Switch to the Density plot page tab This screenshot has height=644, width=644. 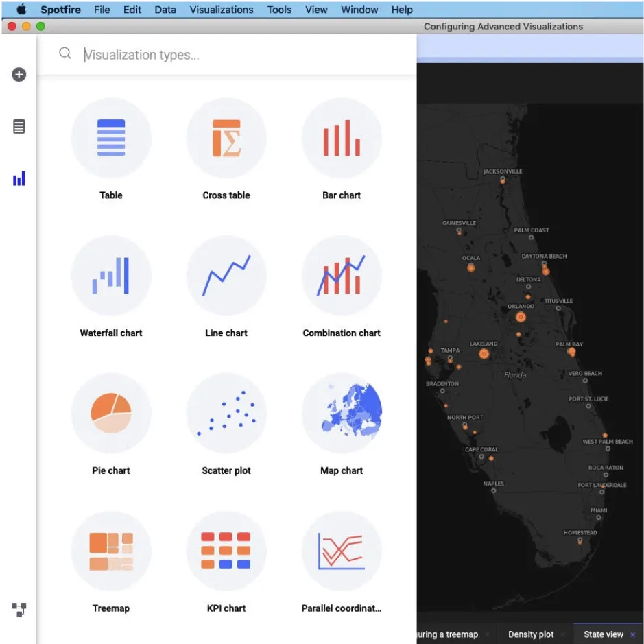coord(531,634)
